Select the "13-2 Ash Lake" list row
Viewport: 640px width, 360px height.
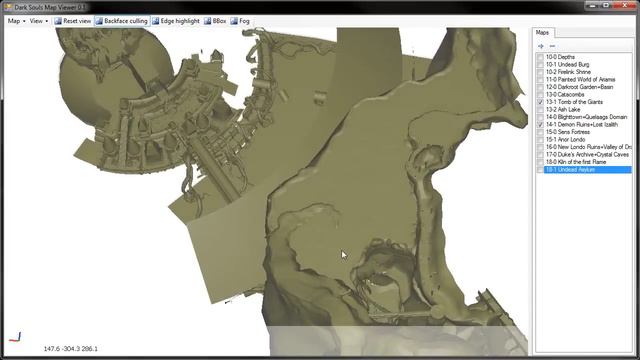(563, 109)
